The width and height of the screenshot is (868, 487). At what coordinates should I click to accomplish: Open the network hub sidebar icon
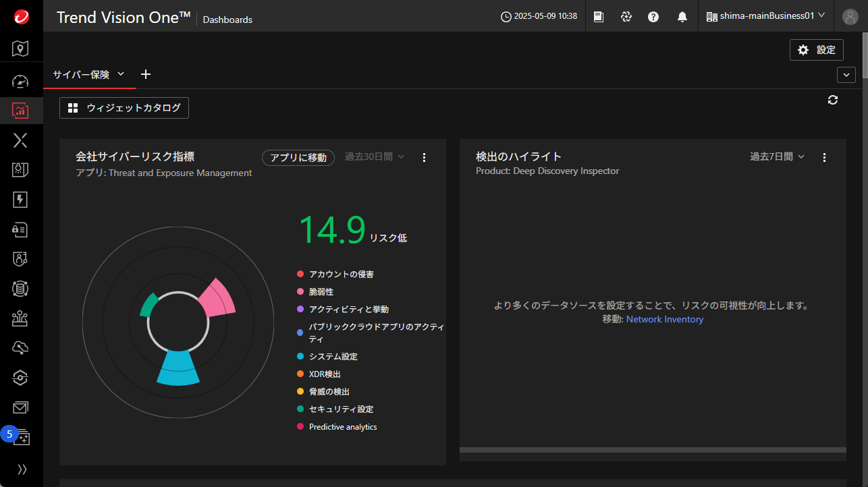click(21, 318)
